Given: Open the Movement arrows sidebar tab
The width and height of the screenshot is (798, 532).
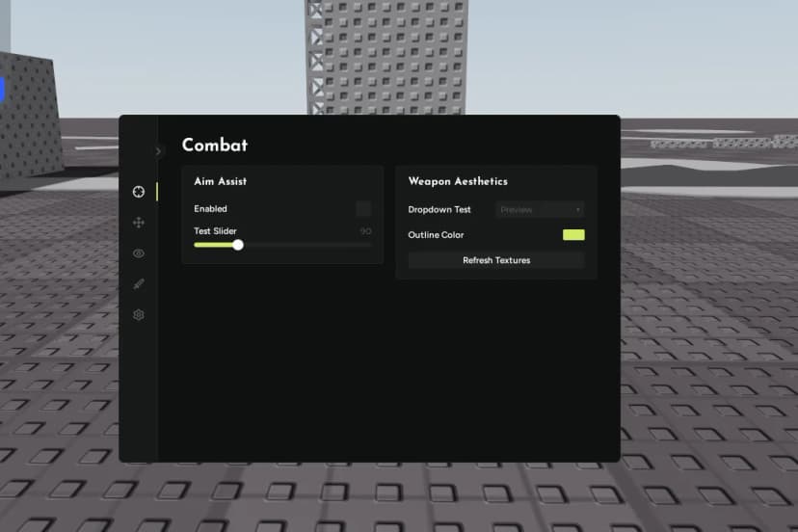Looking at the screenshot, I should (139, 223).
